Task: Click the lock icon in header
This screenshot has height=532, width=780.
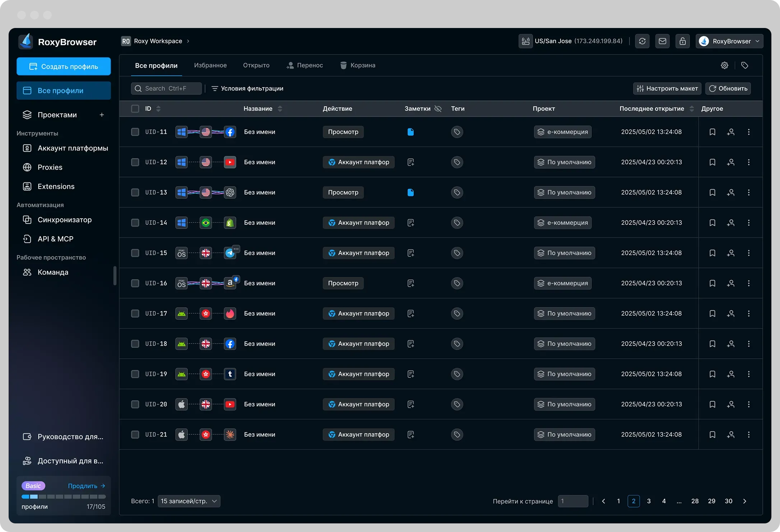Action: pos(682,41)
